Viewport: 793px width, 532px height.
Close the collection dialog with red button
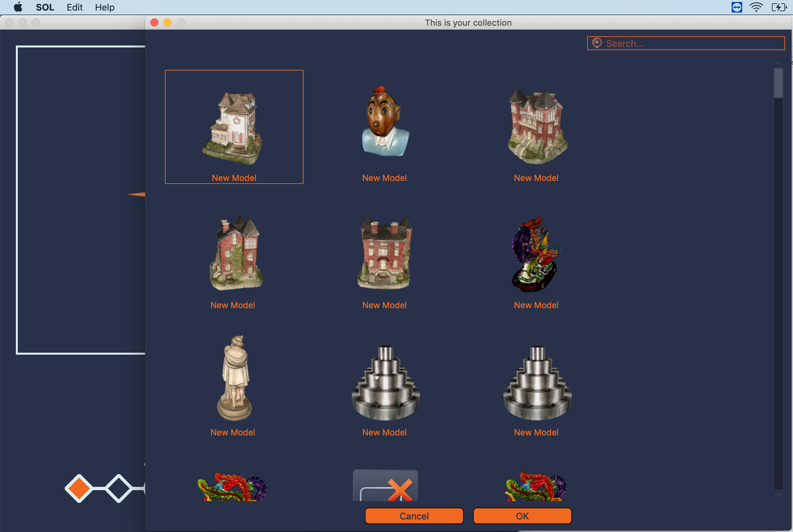point(154,22)
